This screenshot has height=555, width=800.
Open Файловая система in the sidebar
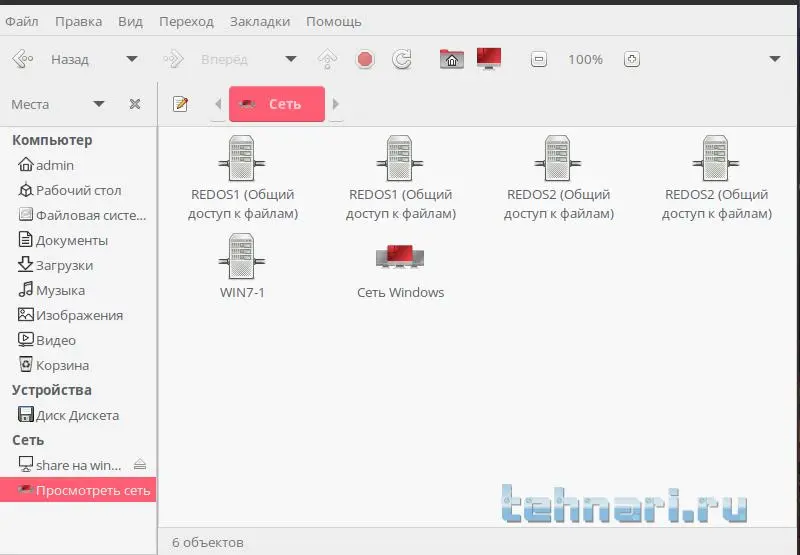point(78,215)
